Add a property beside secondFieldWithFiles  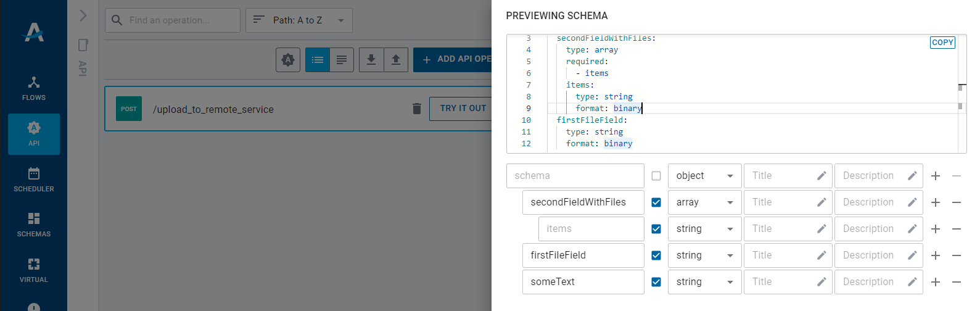(936, 202)
